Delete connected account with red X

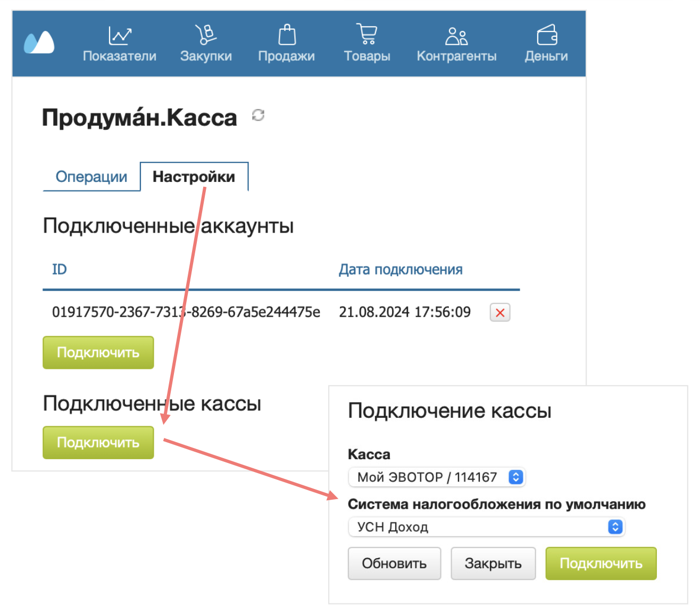point(500,312)
